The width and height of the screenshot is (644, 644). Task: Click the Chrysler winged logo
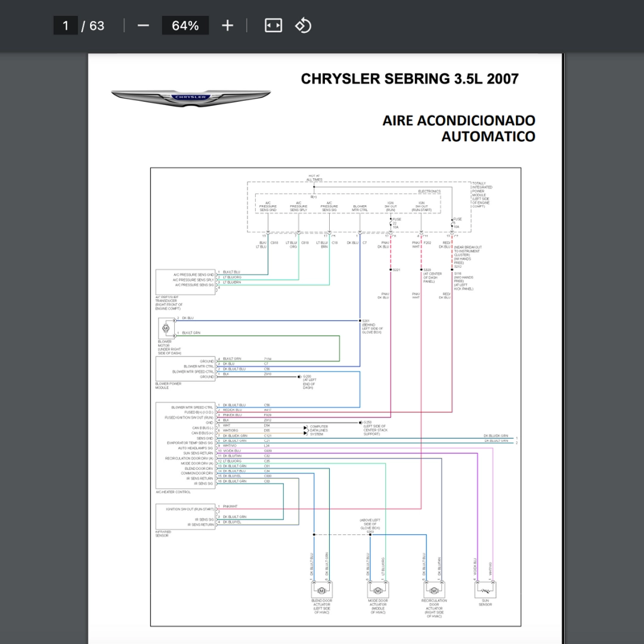point(191,98)
